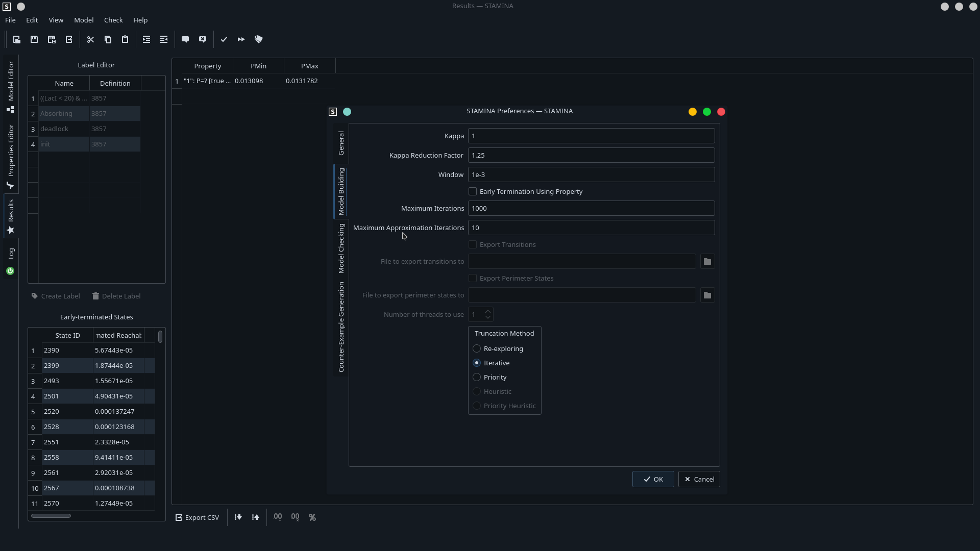Click the comment bubble toolbar icon
The height and width of the screenshot is (551, 980).
tap(185, 39)
